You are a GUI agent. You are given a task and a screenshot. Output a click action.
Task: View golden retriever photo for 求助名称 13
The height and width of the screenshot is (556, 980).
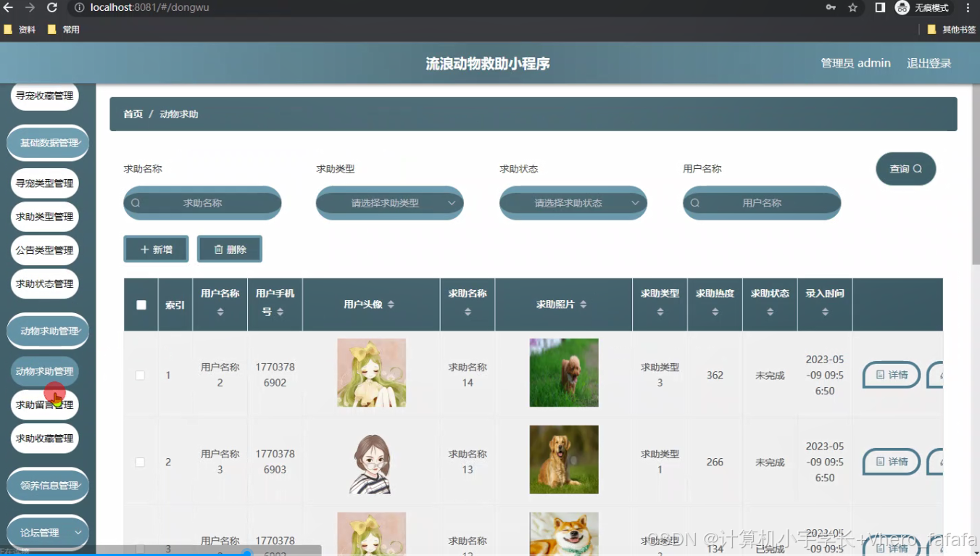(564, 460)
